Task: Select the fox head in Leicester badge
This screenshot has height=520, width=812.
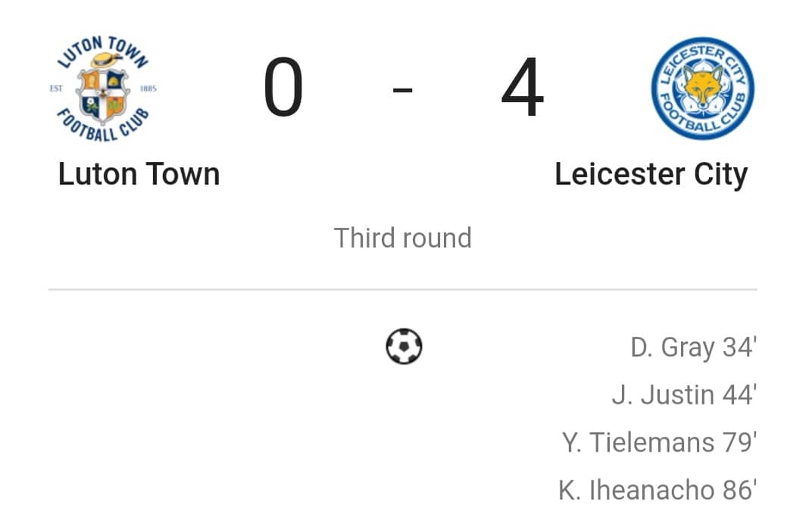Action: click(x=702, y=86)
